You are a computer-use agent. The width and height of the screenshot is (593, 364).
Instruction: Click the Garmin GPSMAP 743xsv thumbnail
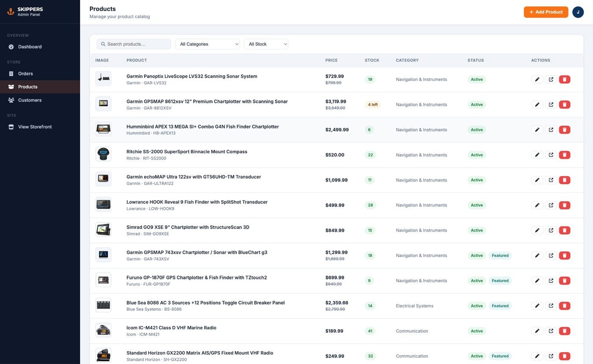pyautogui.click(x=103, y=255)
